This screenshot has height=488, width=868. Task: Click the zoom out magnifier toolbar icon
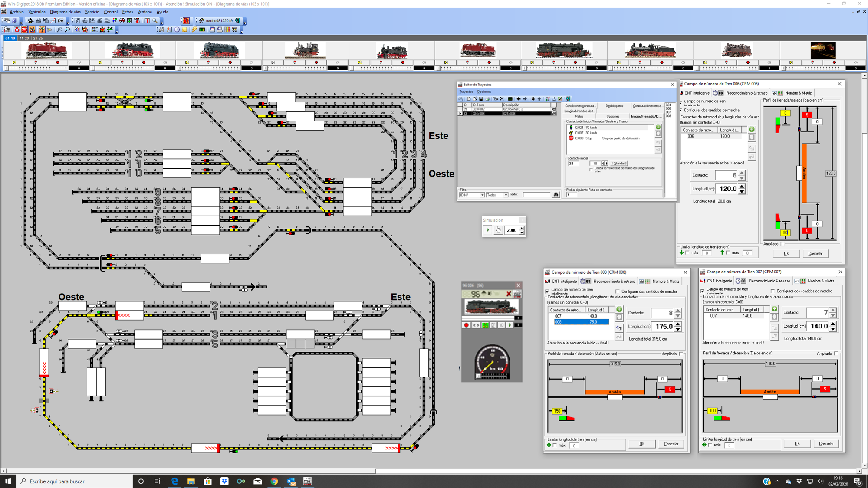(x=67, y=29)
